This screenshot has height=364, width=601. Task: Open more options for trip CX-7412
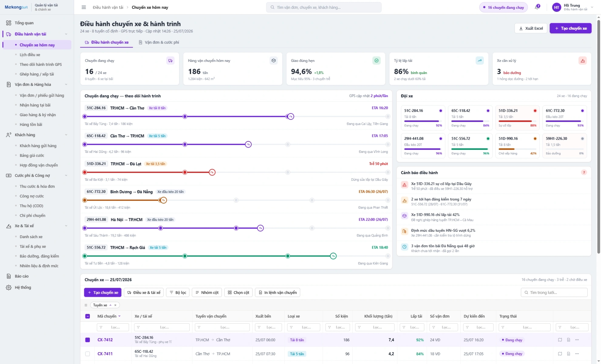(x=577, y=340)
